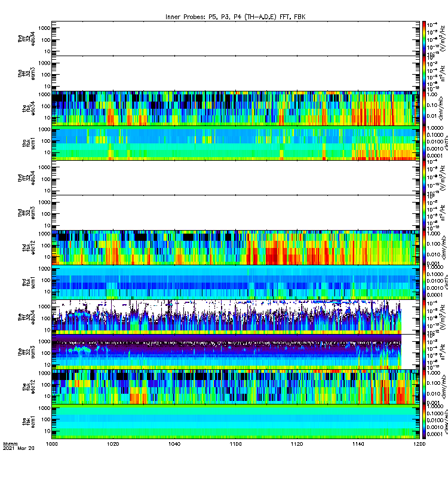Click the 100 y-tick of the tha fbk edc34 panel

(x=46, y=106)
